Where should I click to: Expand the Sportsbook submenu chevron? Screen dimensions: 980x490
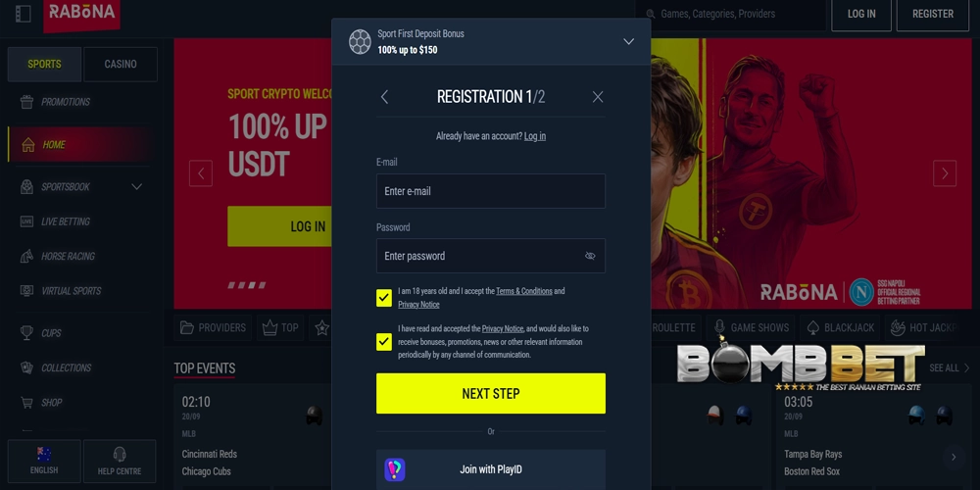click(x=137, y=187)
